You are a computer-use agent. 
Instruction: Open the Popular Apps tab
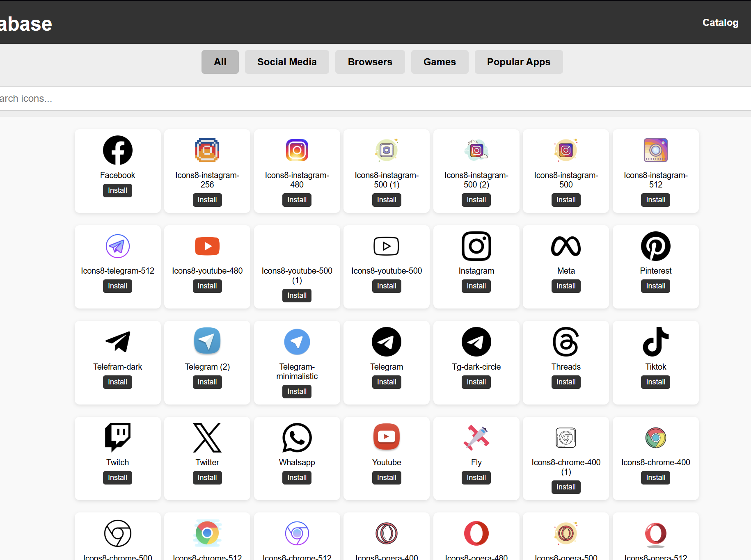coord(519,62)
